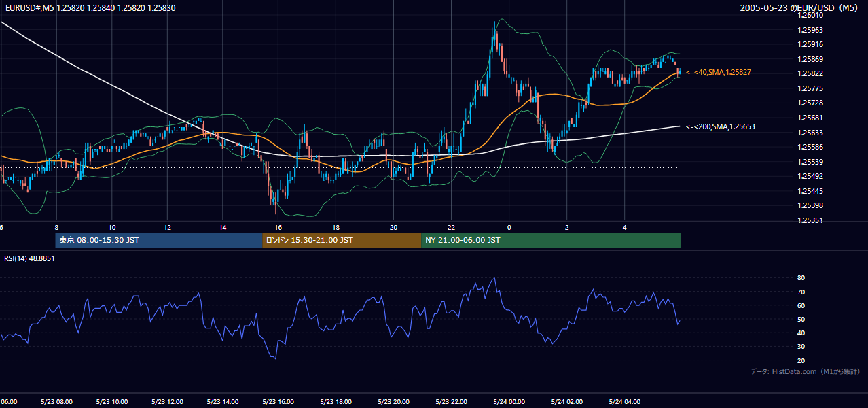
Task: Click price scale value 1.25869
Action: [x=810, y=59]
